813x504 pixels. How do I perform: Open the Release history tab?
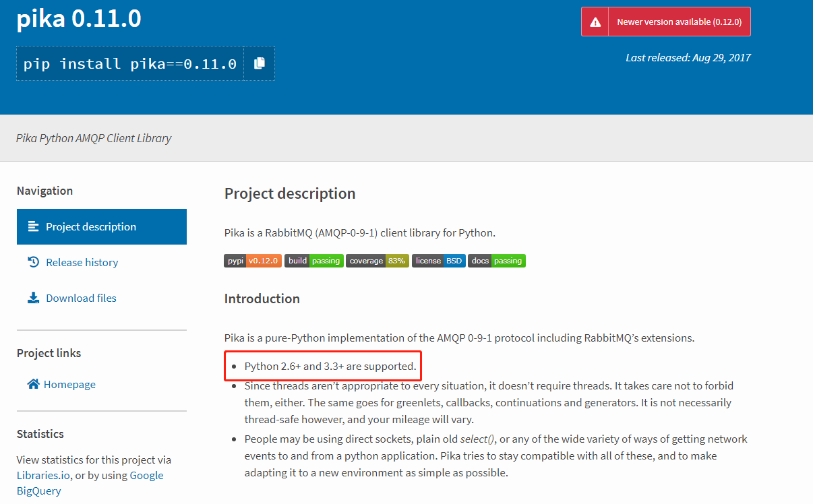tap(82, 262)
